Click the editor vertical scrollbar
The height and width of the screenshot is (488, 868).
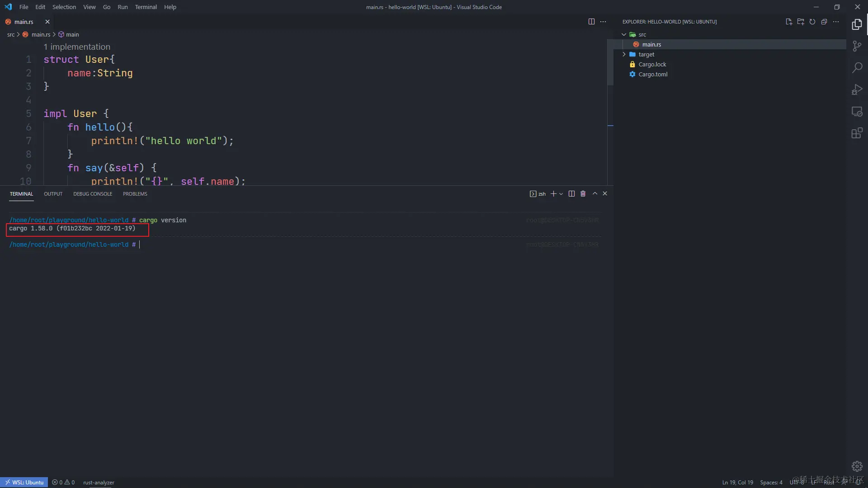pyautogui.click(x=610, y=63)
